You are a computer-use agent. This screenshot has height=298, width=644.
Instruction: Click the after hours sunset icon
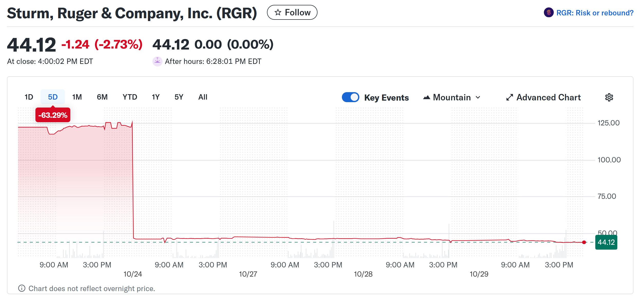point(157,61)
